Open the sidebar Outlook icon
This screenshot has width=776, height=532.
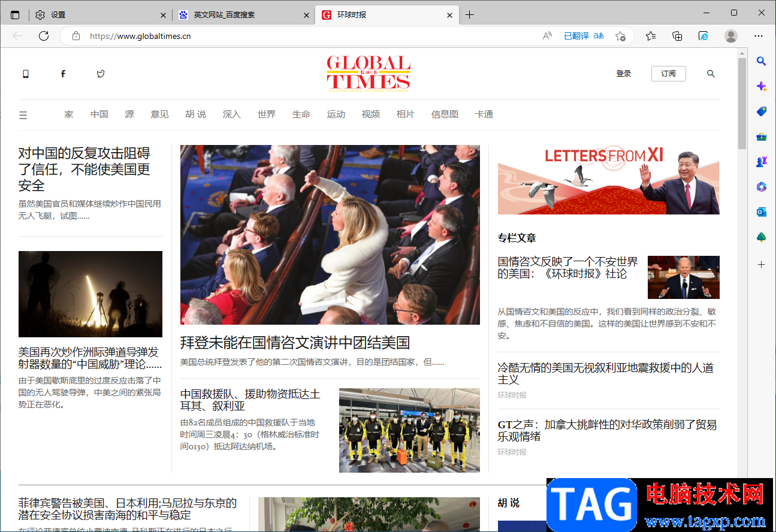(x=762, y=212)
